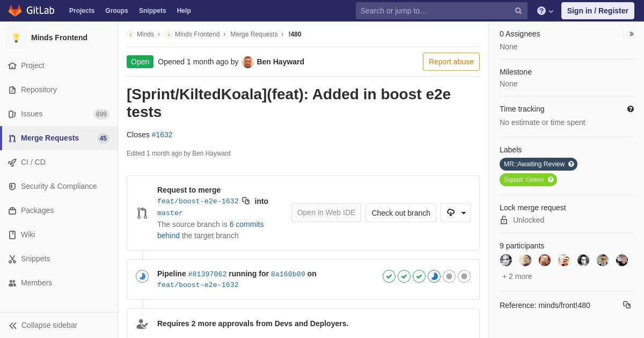This screenshot has height=338, width=644.
Task: Click the Report abuse button
Action: (451, 62)
